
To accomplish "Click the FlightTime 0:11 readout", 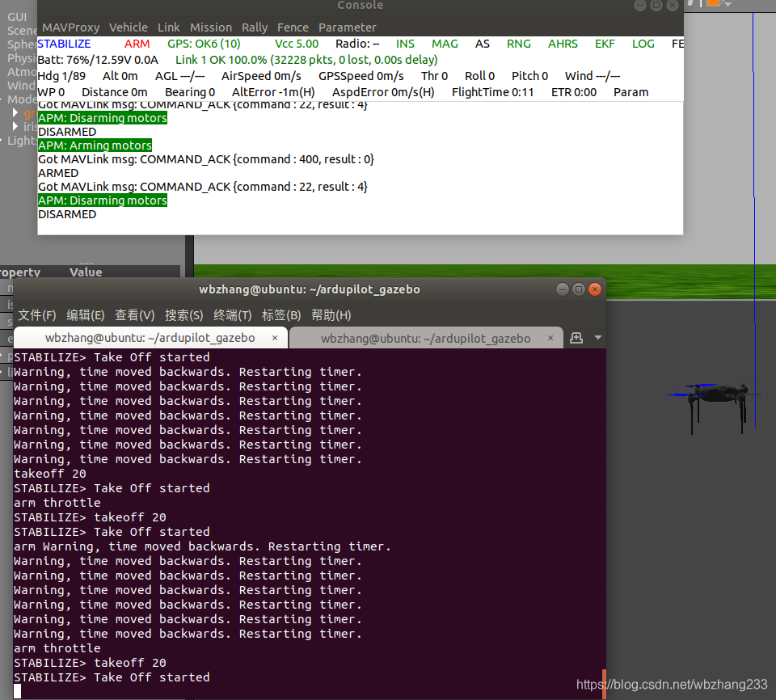I will click(492, 92).
